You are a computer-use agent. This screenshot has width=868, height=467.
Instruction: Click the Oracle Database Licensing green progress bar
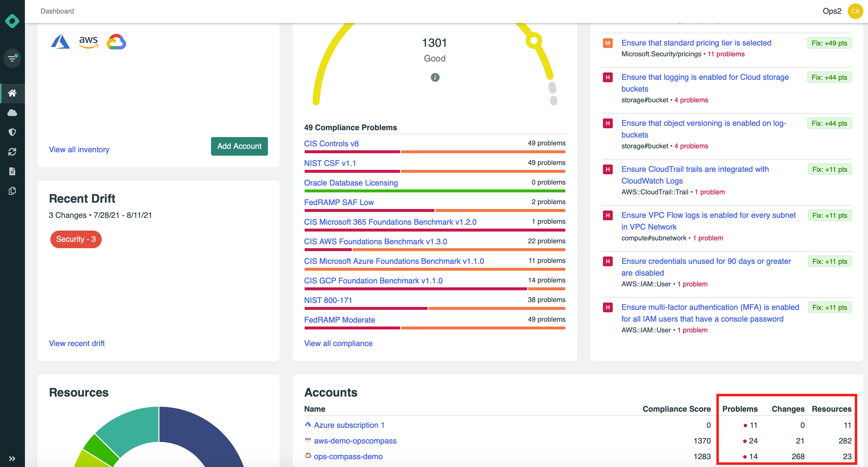[x=435, y=191]
